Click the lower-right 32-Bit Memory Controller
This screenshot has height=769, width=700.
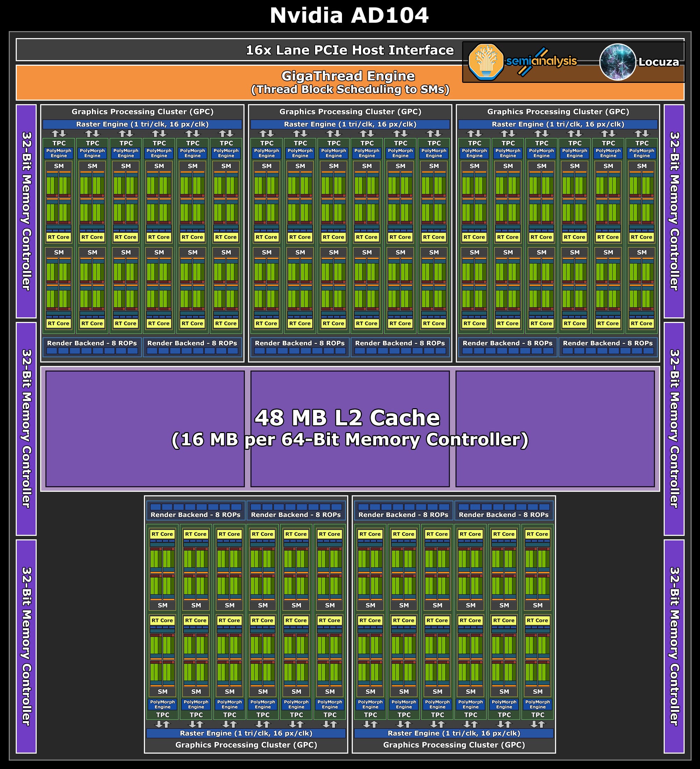coord(674,646)
